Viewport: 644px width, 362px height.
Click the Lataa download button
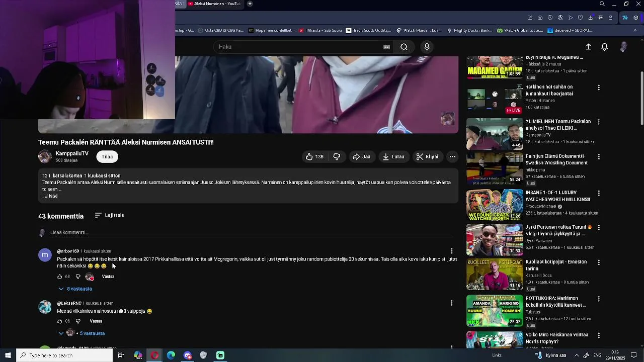pos(393,157)
